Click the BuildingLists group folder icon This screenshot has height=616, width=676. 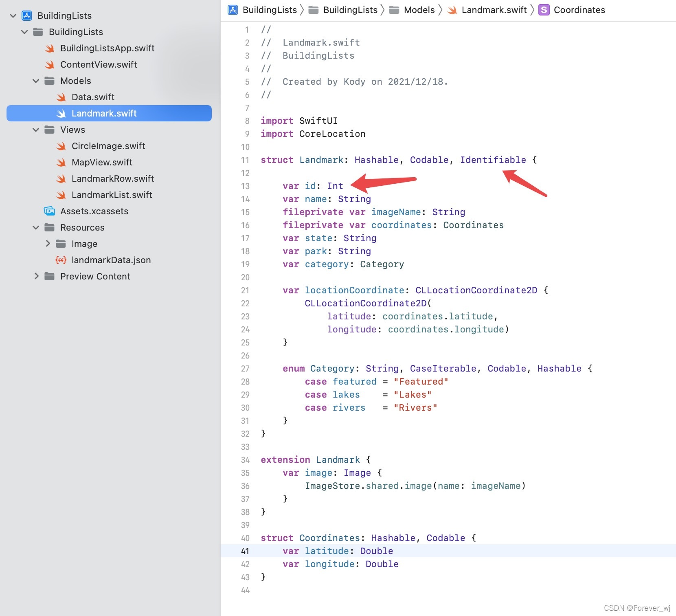tap(38, 32)
